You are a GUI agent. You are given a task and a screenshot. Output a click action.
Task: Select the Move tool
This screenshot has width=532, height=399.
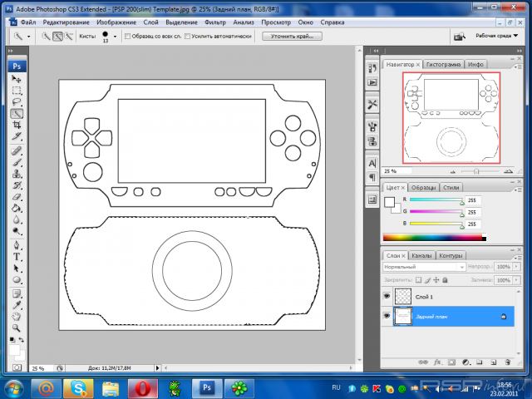tap(17, 78)
